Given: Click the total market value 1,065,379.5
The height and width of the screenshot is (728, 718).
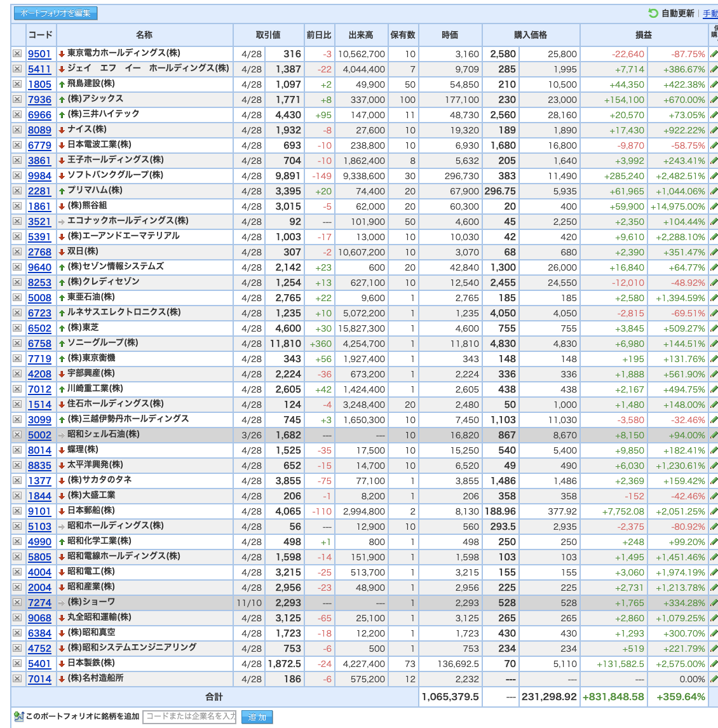Looking at the screenshot, I should pos(450,697).
